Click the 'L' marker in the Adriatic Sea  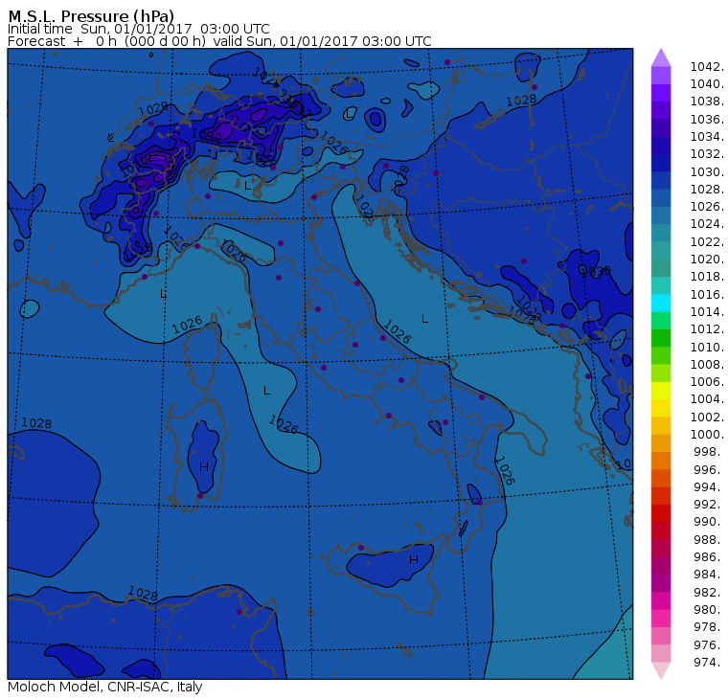tap(424, 319)
